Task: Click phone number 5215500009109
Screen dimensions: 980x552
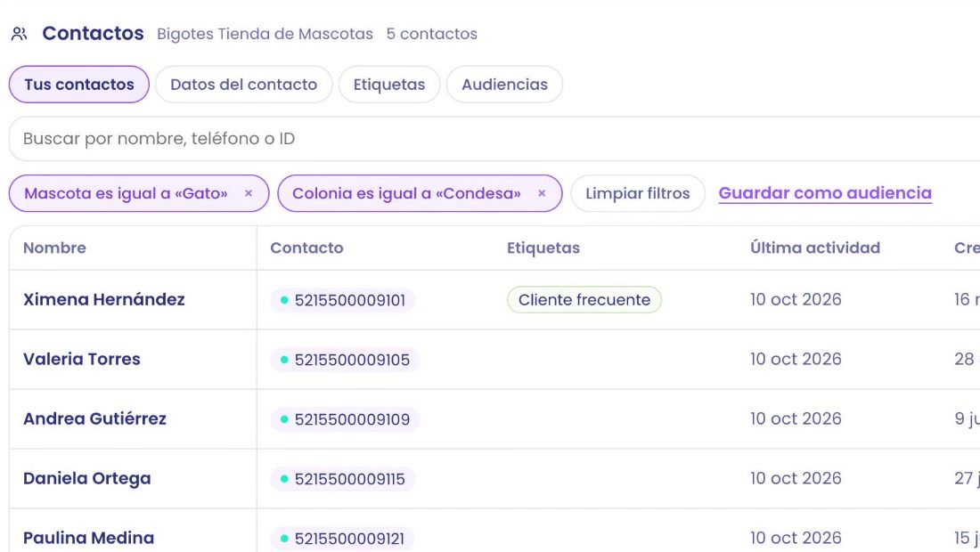Action: click(x=345, y=419)
